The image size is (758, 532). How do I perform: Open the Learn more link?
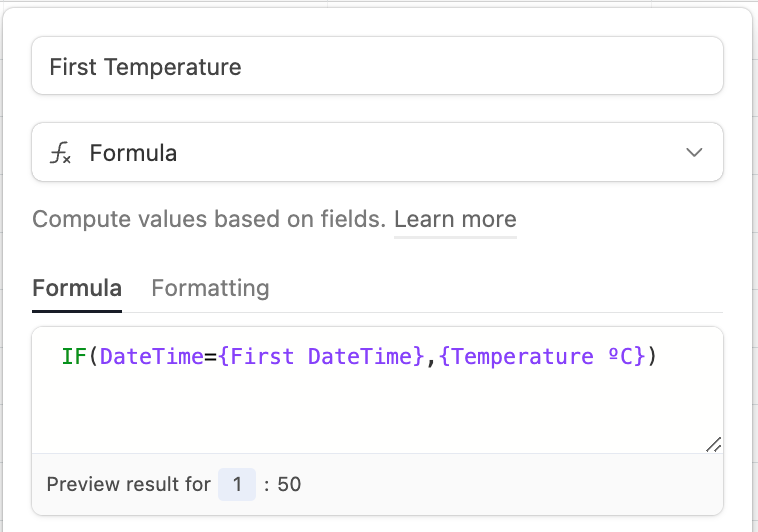pos(455,219)
